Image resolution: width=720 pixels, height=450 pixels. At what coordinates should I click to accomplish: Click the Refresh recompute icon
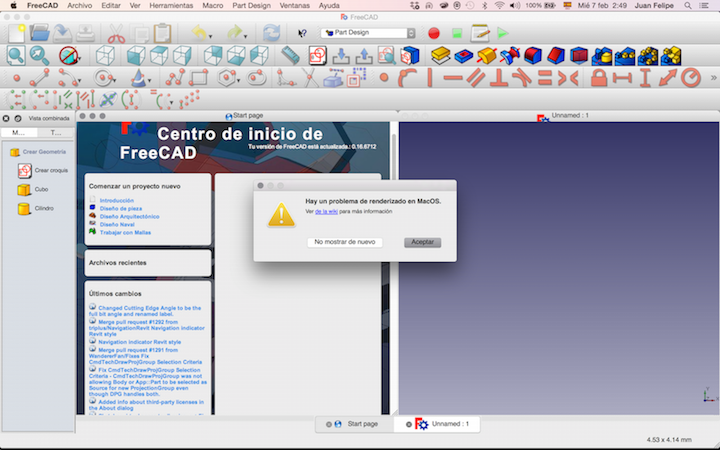[271, 33]
